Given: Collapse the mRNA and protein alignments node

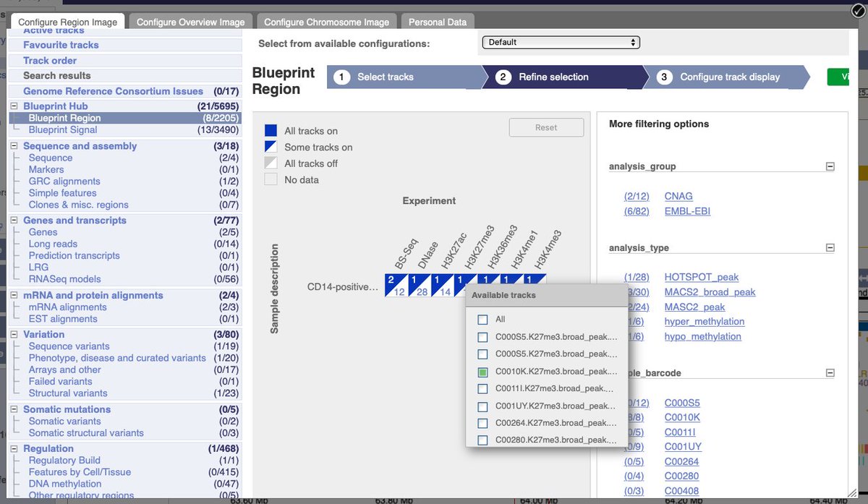Looking at the screenshot, I should (14, 295).
